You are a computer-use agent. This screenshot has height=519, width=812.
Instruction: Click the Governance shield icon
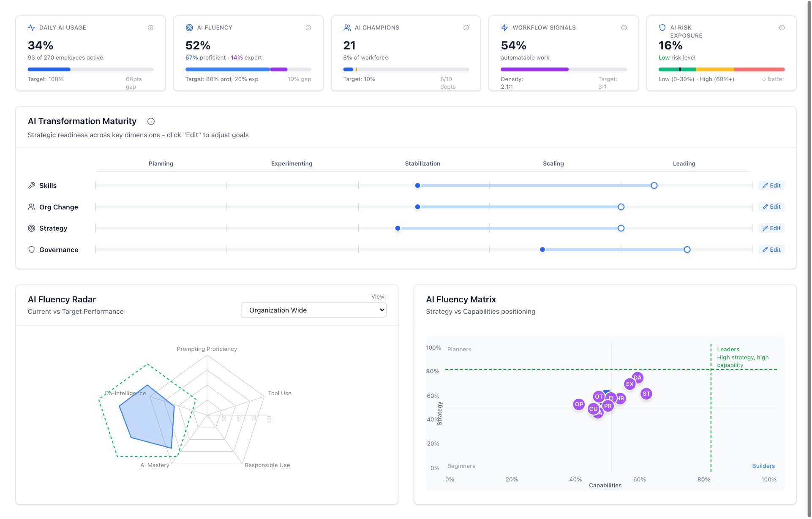coord(32,250)
